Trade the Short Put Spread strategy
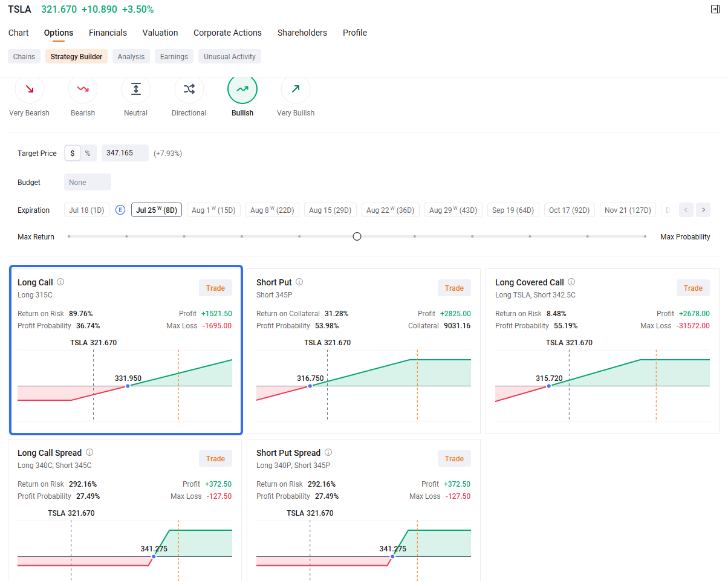This screenshot has height=581, width=728. [454, 458]
